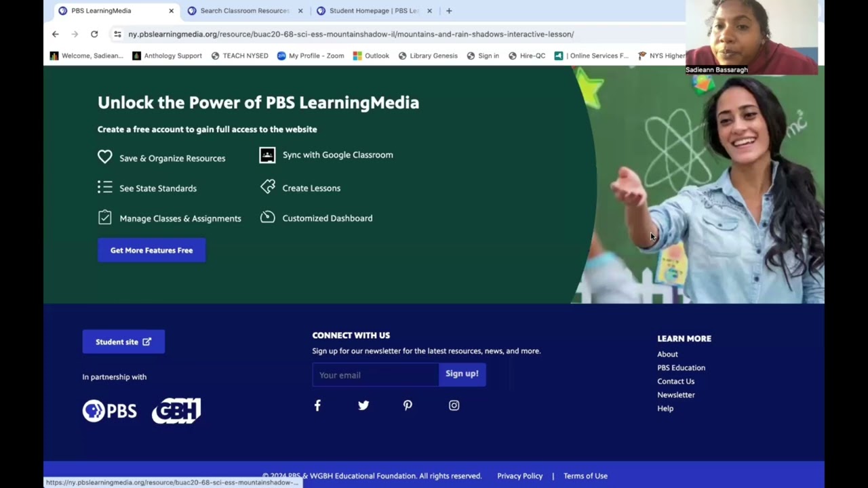This screenshot has height=488, width=868.
Task: Open the Instagram social icon
Action: tap(454, 405)
